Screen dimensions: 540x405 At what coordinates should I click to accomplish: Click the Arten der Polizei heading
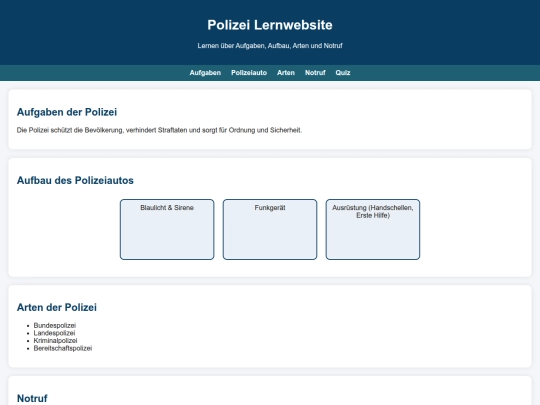point(57,307)
